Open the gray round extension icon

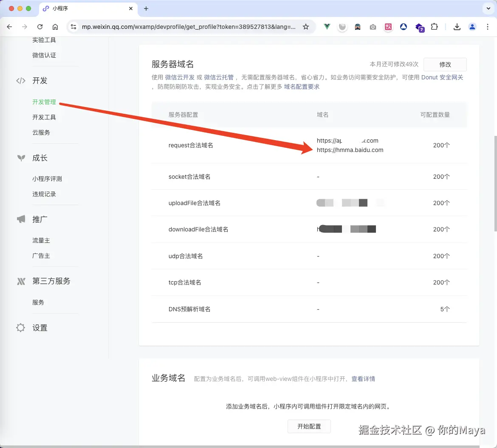(x=342, y=27)
